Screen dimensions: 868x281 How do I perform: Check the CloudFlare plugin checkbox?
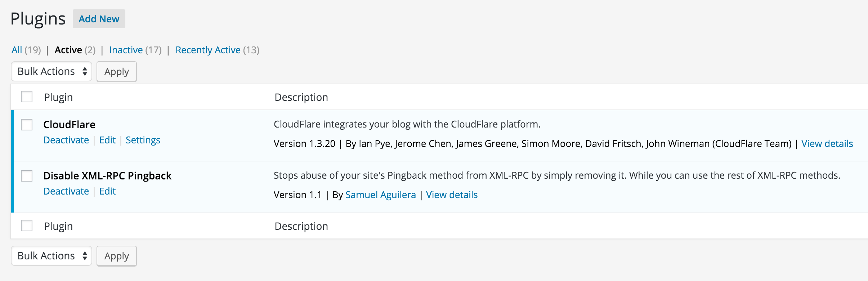coord(27,125)
